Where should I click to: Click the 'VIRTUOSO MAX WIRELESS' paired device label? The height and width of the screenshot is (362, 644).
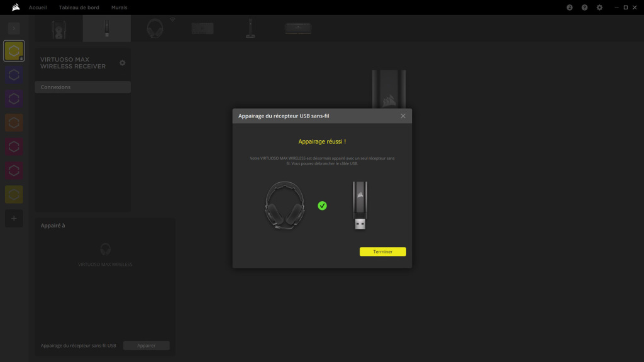pos(105,265)
